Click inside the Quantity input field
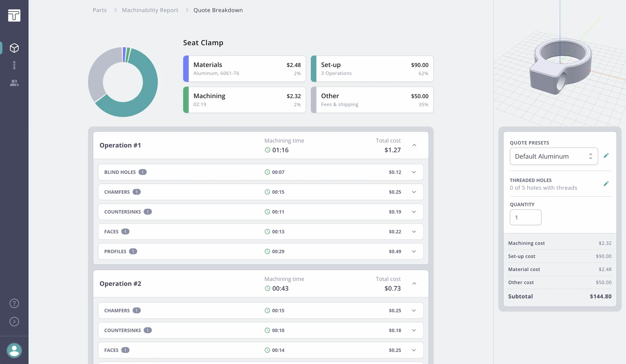Viewport: 626px width, 364px height. [x=525, y=217]
